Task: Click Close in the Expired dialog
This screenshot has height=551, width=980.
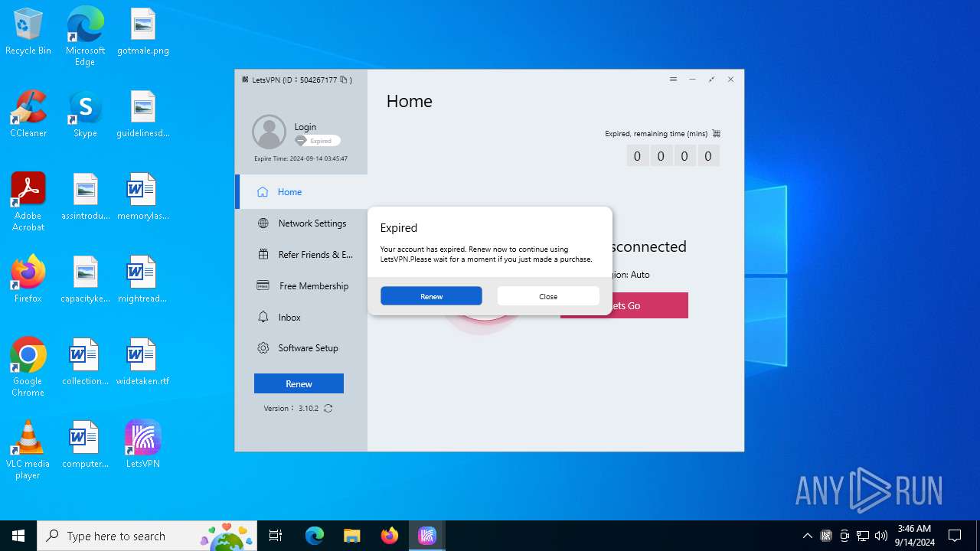Action: click(x=548, y=296)
